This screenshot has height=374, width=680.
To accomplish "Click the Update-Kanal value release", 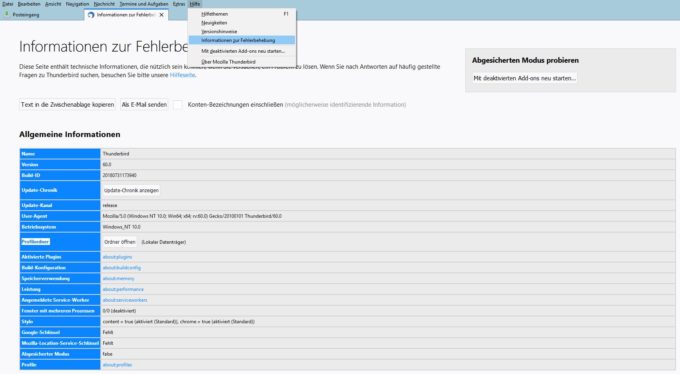I will [110, 205].
